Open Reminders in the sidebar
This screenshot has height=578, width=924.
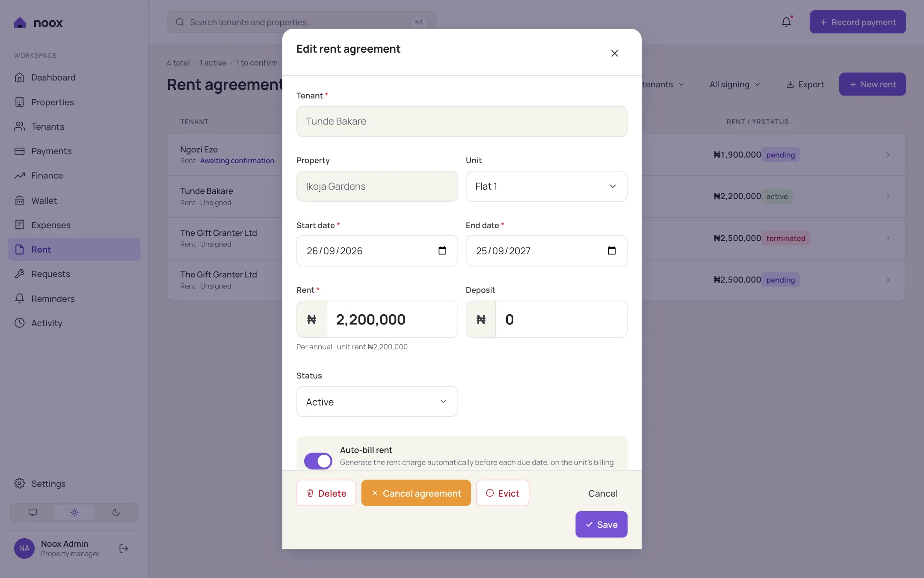click(74, 298)
